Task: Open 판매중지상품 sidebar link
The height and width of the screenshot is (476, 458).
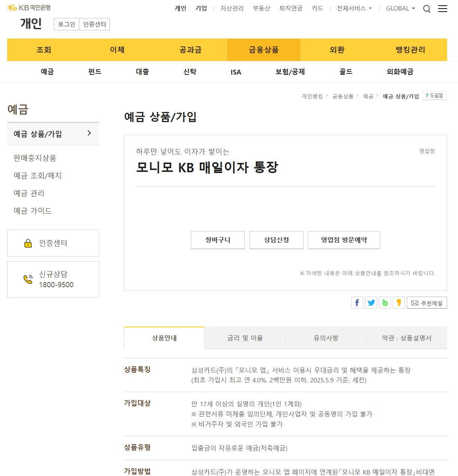Action: coord(35,158)
